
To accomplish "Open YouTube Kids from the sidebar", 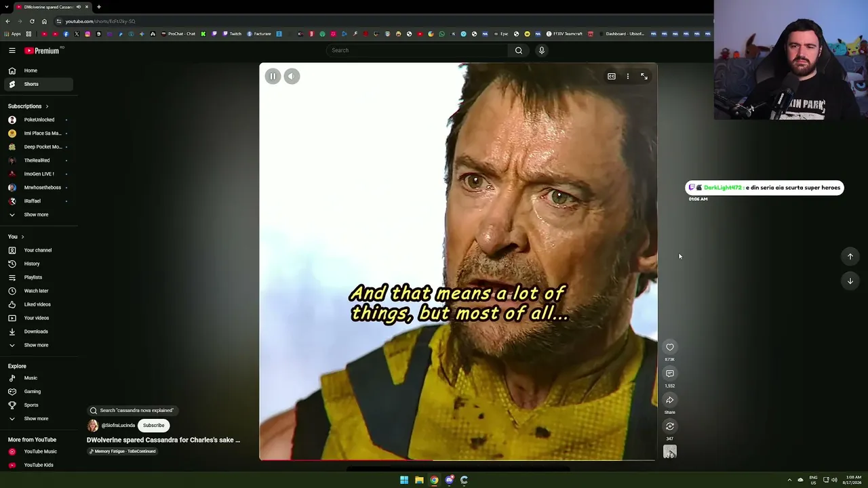I will pyautogui.click(x=38, y=465).
